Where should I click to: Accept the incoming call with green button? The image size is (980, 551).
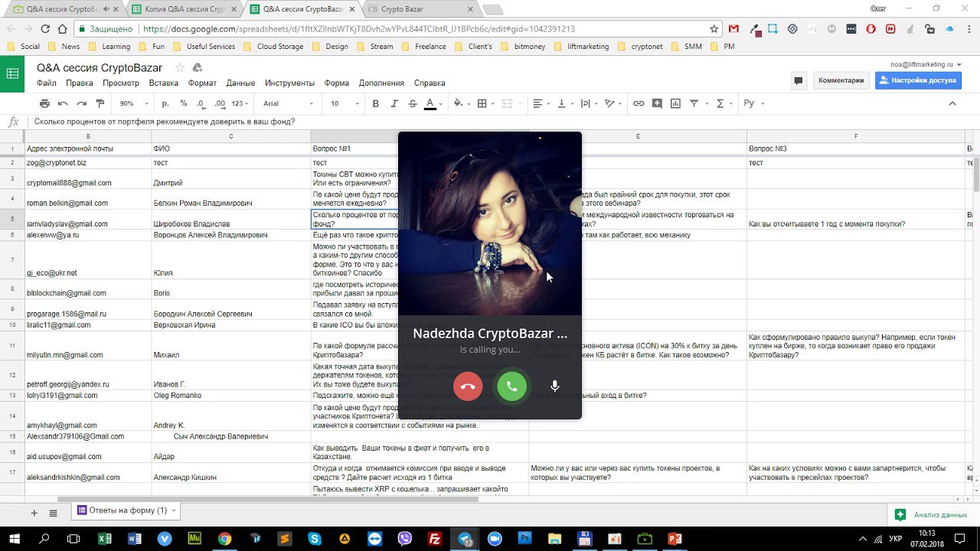511,386
